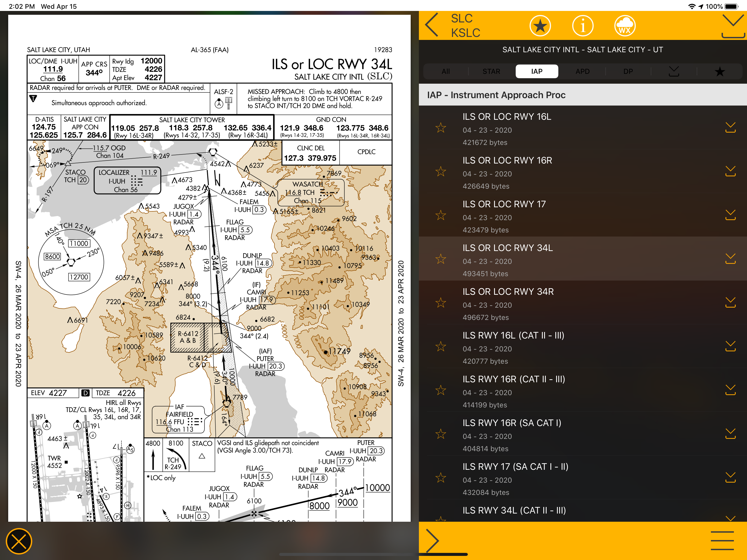Download the ILS OR LOC RWY 17 chart

tap(730, 215)
